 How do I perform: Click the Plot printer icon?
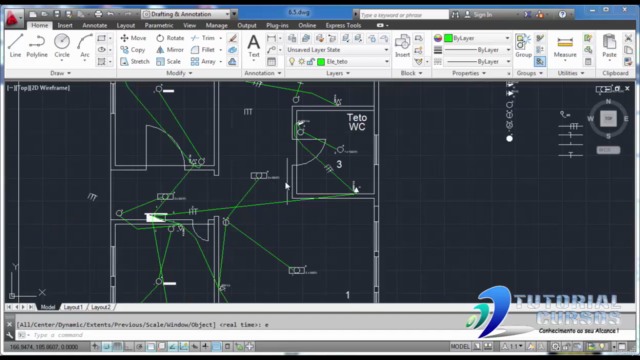tap(98, 14)
